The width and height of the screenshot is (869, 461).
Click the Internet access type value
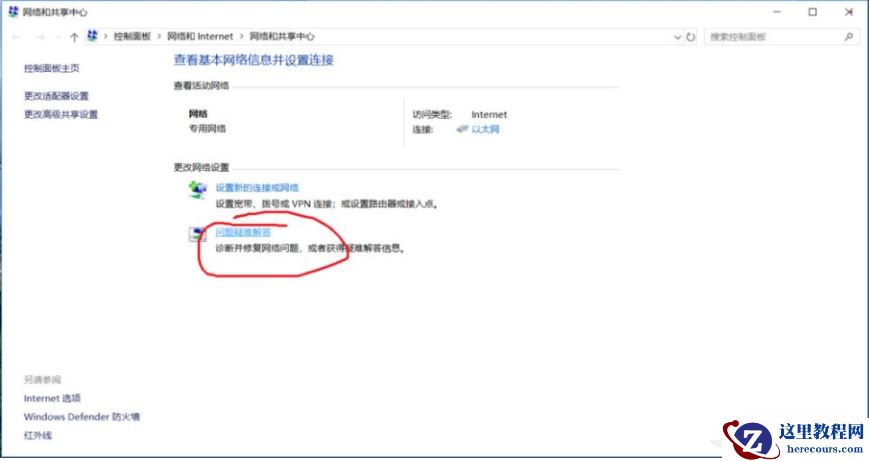(x=489, y=115)
